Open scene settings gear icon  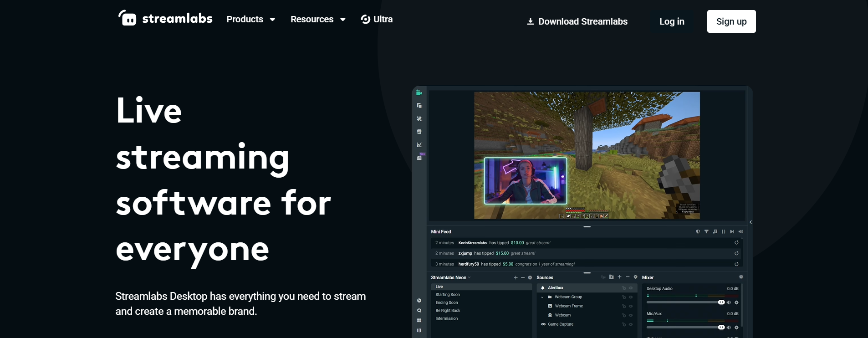(x=530, y=277)
